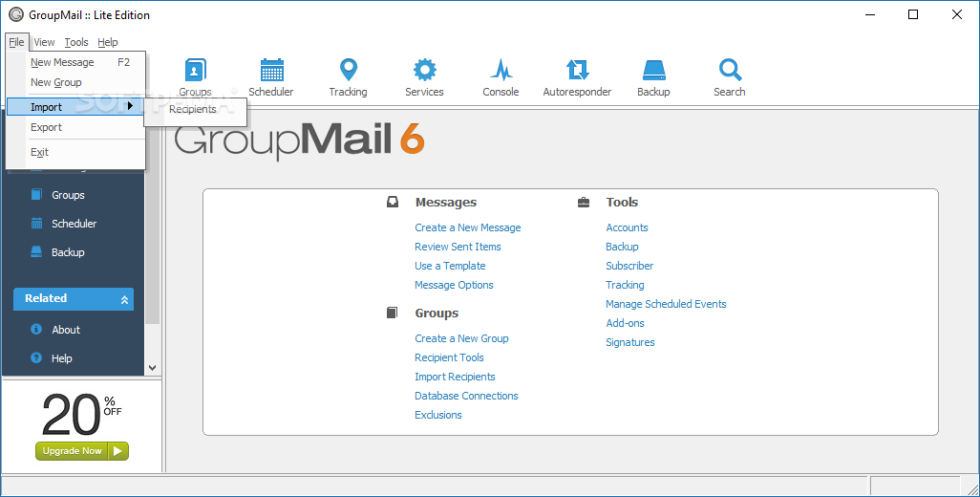The width and height of the screenshot is (980, 497).
Task: Choose Exit from the File menu
Action: pos(75,152)
